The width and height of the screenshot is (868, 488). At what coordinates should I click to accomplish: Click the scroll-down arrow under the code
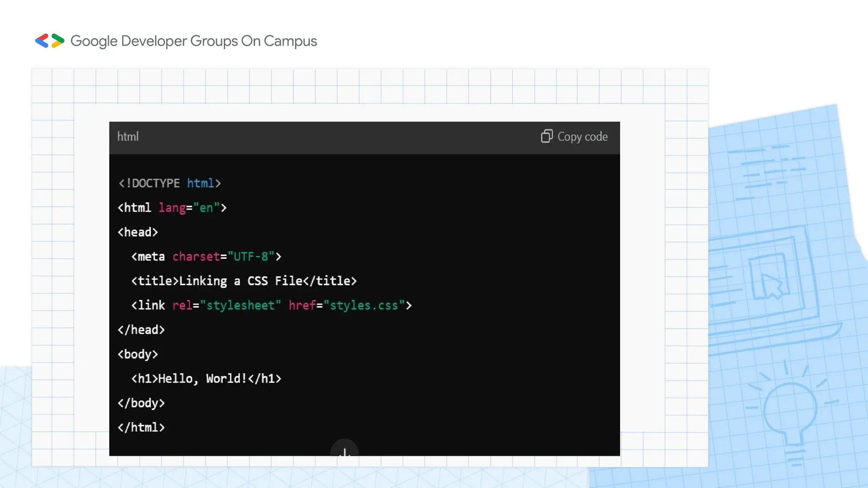click(345, 451)
